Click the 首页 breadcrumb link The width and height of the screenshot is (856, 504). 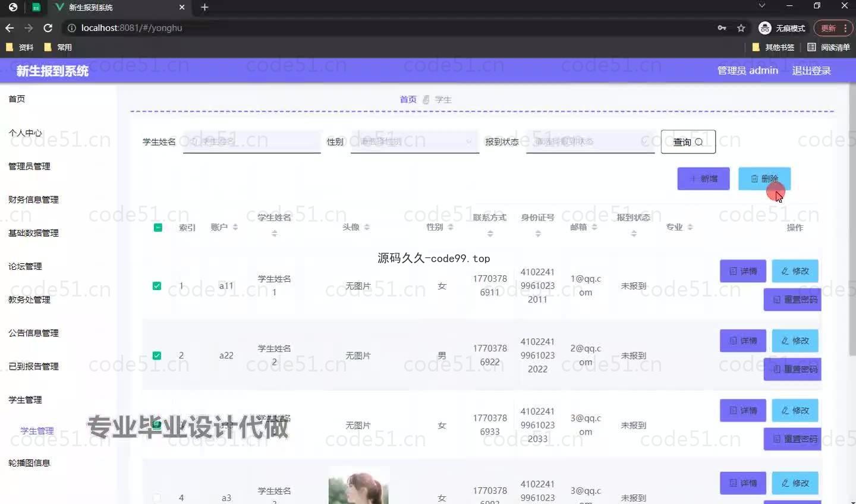(x=408, y=99)
